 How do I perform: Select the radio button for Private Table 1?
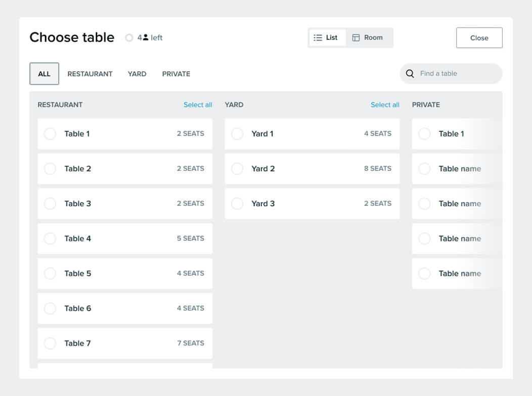(424, 134)
